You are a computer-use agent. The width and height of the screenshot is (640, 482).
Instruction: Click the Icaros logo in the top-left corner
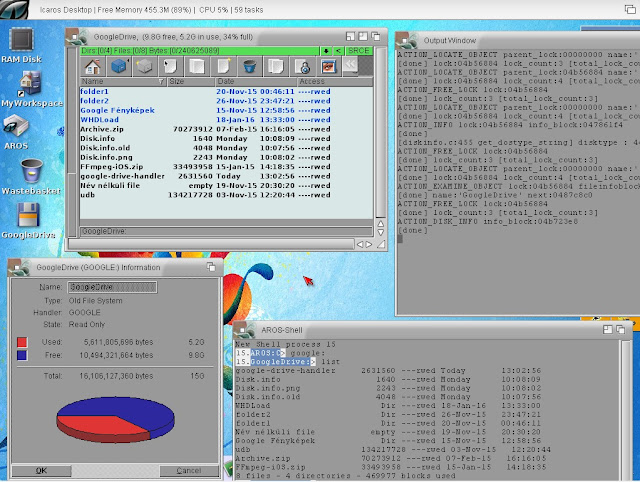[x=14, y=9]
